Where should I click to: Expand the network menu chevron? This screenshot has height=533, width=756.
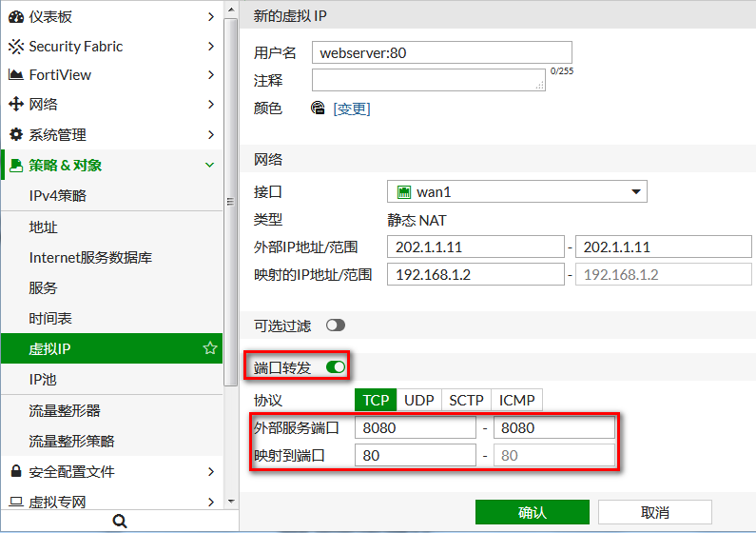point(211,104)
